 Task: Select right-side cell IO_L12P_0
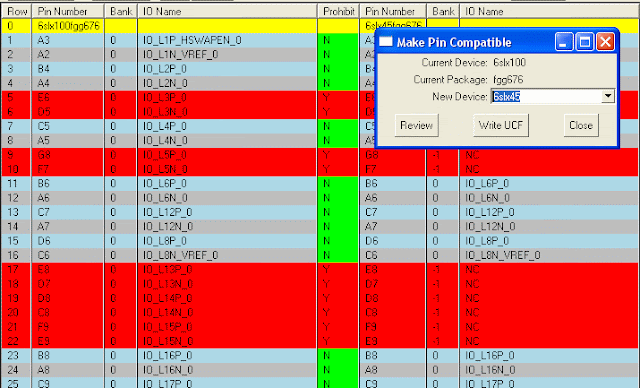[549, 212]
